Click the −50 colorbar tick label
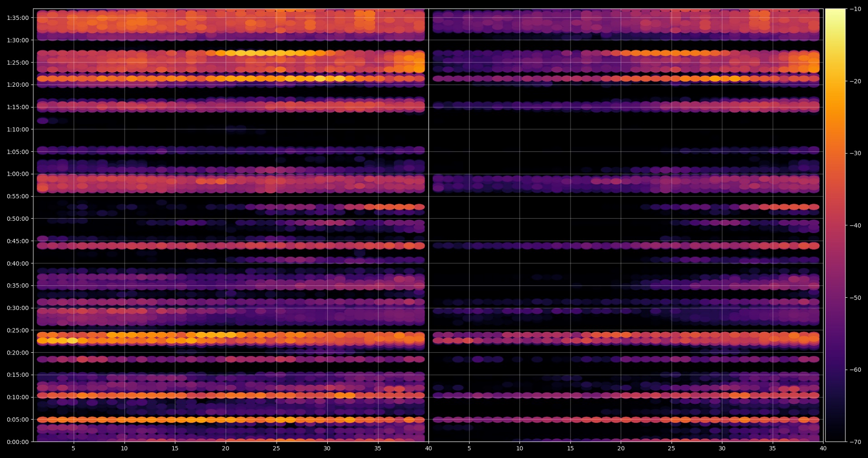Image resolution: width=868 pixels, height=458 pixels. point(855,298)
